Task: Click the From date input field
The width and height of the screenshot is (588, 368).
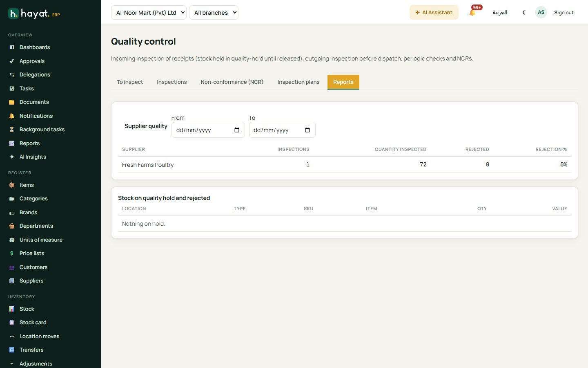Action: tap(208, 130)
